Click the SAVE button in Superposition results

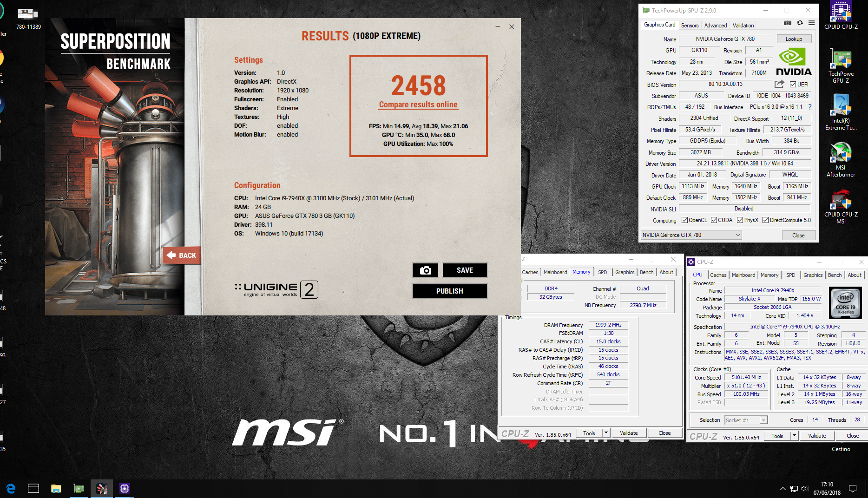coord(465,270)
